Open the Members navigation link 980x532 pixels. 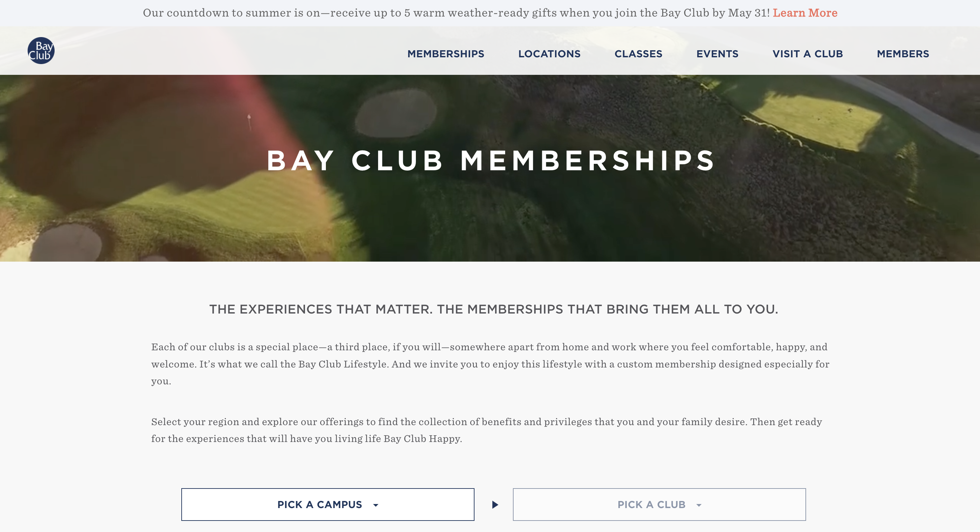903,54
